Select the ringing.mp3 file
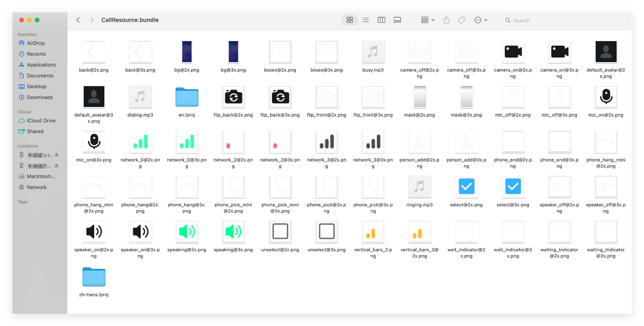 tap(419, 187)
